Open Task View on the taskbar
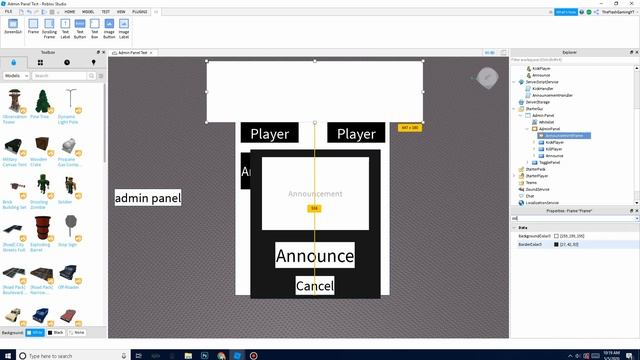 tap(139, 356)
